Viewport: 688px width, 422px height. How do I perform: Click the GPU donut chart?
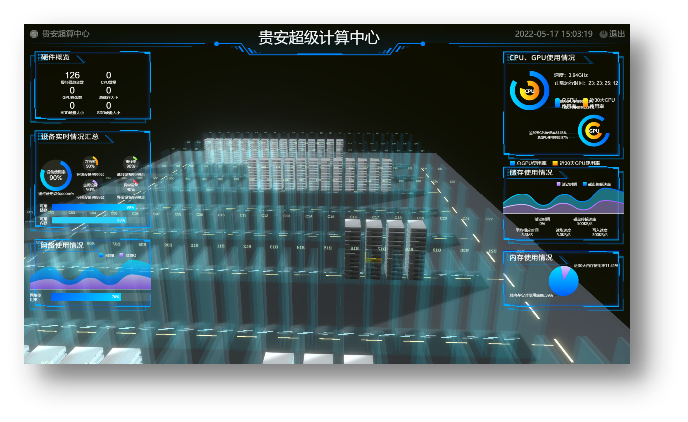click(593, 131)
